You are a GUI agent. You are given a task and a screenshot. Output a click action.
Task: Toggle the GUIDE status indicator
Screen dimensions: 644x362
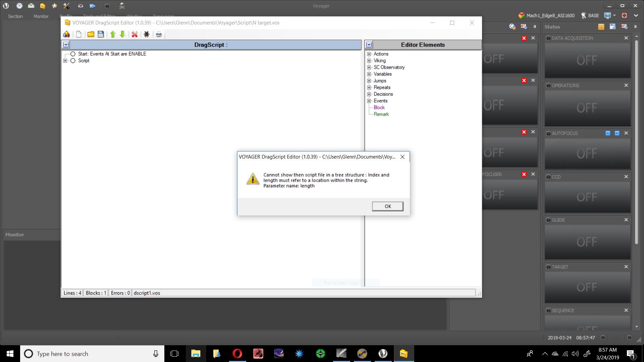(x=548, y=220)
